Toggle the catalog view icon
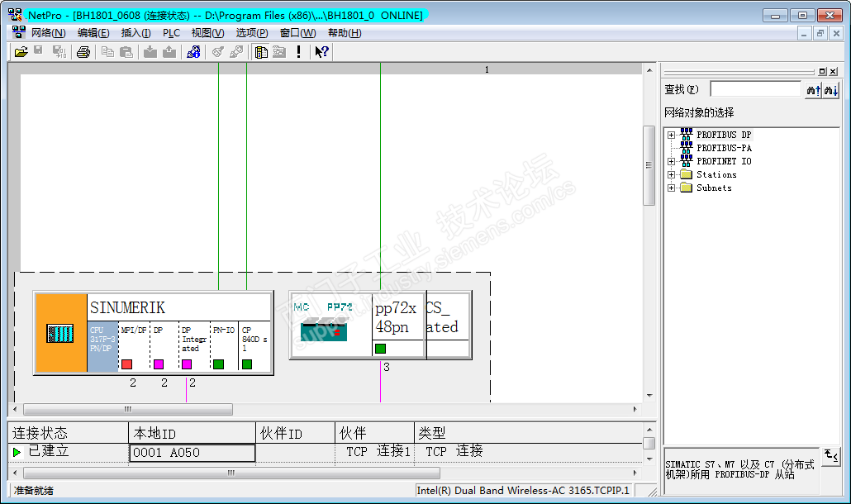This screenshot has width=851, height=504. click(x=261, y=52)
